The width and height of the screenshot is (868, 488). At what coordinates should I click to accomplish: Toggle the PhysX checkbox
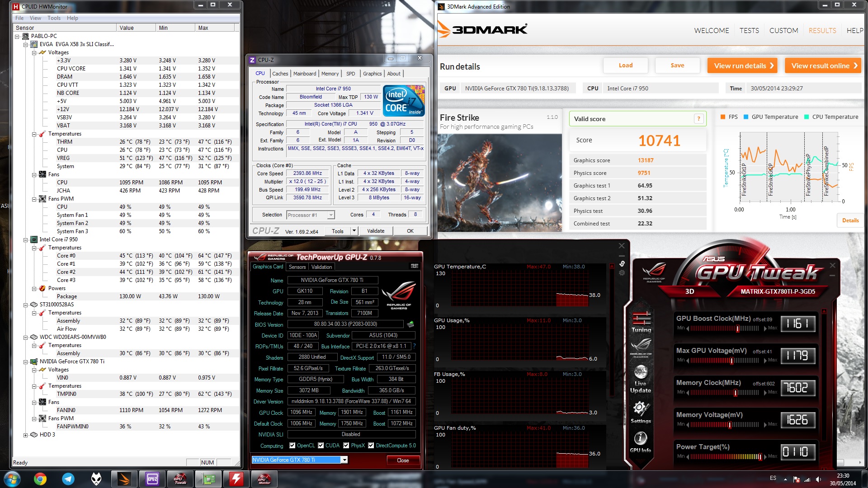pos(346,446)
